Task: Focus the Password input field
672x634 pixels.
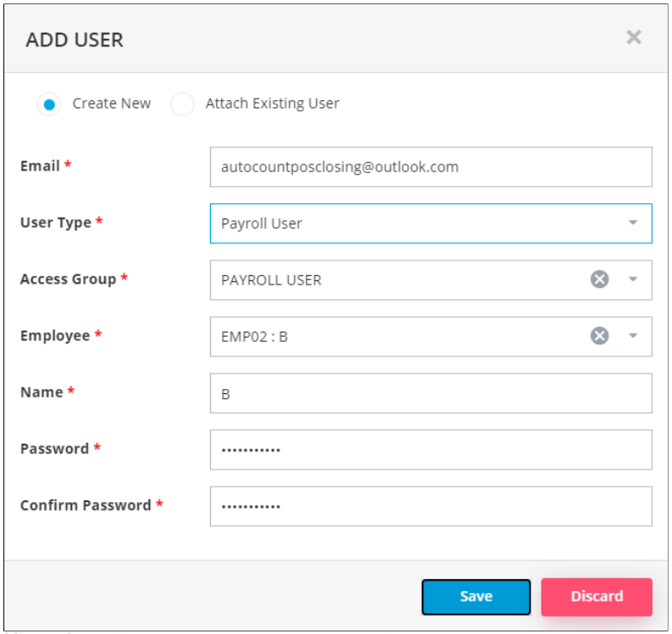Action: point(430,450)
